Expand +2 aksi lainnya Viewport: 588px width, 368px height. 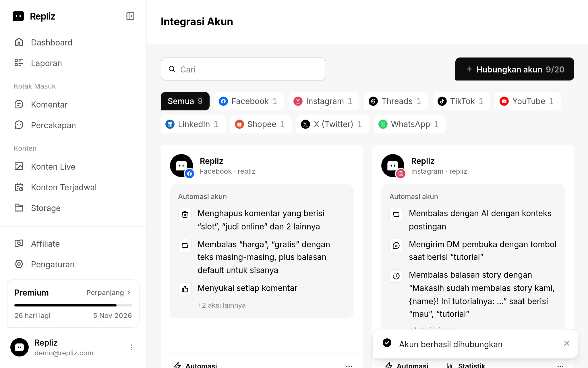click(x=222, y=305)
